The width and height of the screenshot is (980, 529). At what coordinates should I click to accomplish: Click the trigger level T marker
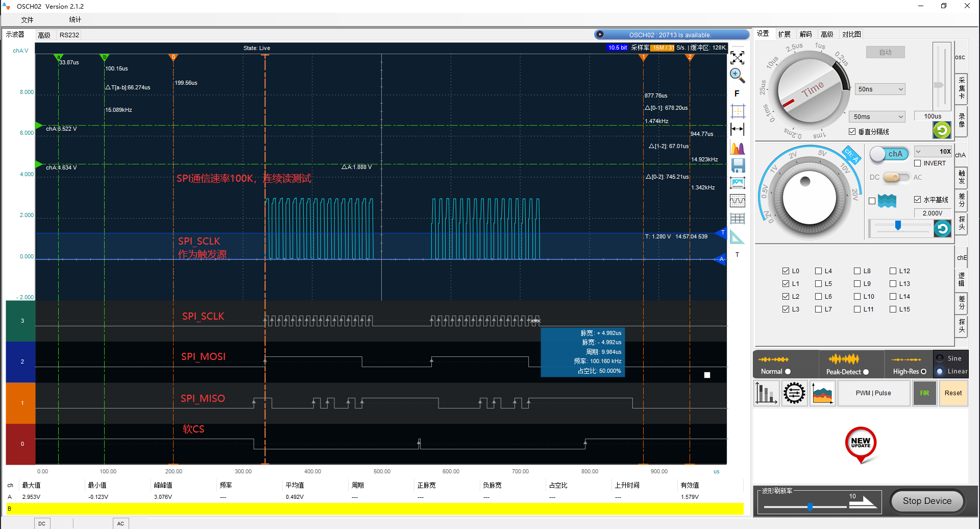(722, 233)
